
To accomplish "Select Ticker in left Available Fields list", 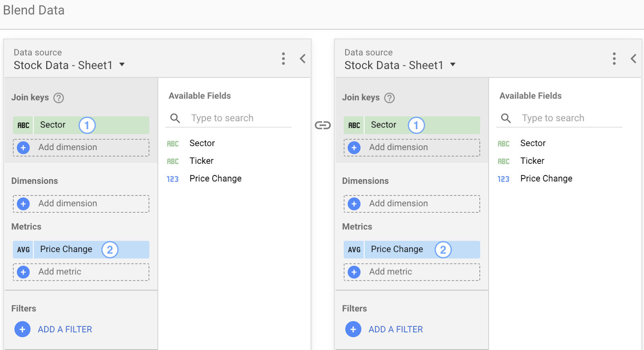I will point(201,161).
